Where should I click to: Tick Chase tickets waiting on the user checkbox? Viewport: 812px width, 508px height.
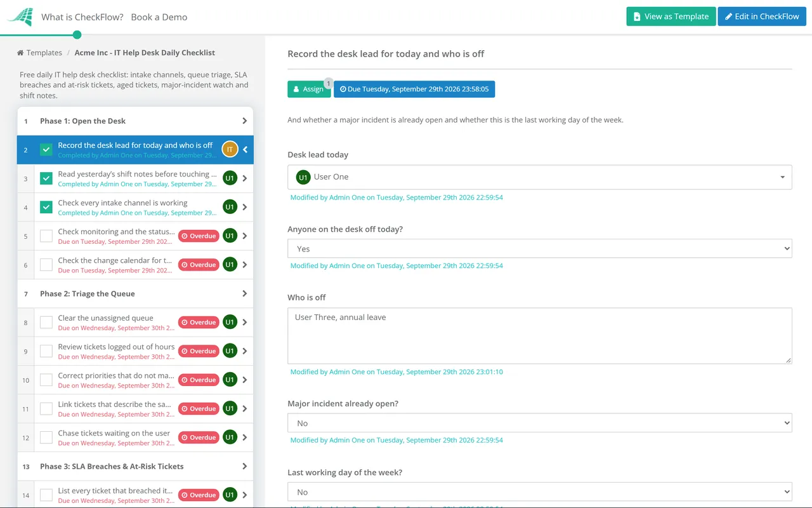click(46, 438)
